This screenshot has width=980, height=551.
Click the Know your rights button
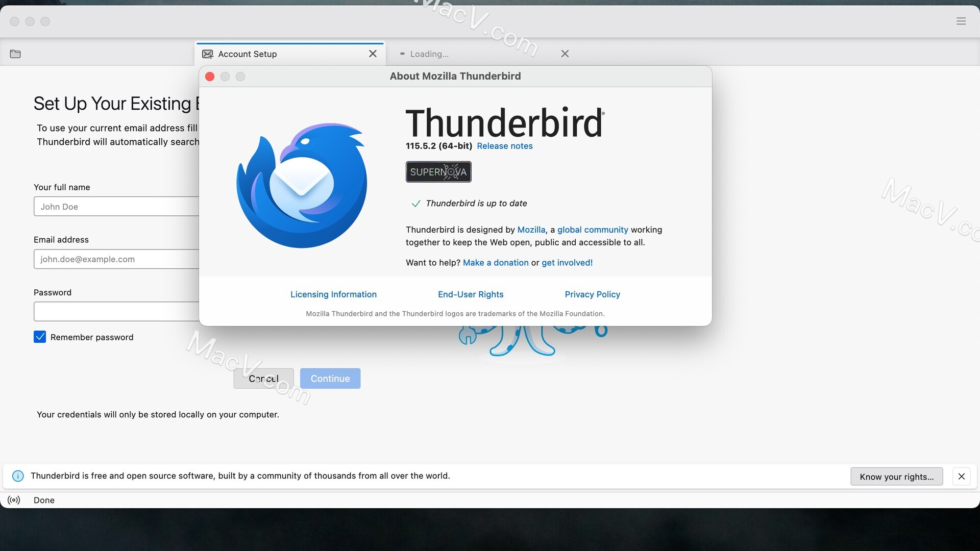896,477
